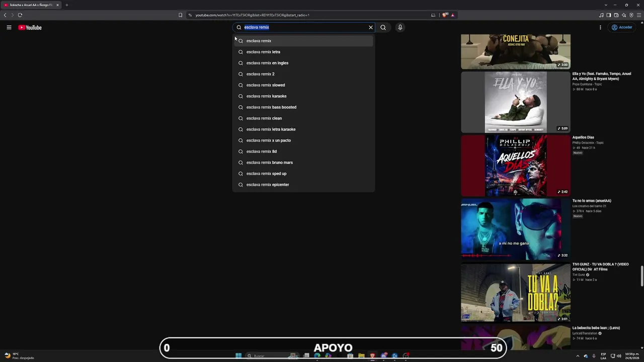This screenshot has width=644, height=362.
Task: Open the 'Aquellos Dias' video title
Action: (x=583, y=137)
